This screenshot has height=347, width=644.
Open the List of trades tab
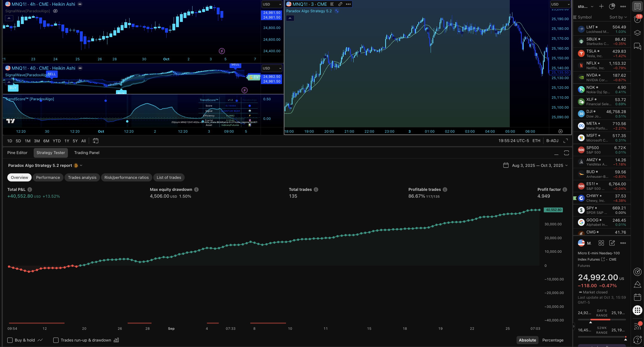tap(169, 178)
